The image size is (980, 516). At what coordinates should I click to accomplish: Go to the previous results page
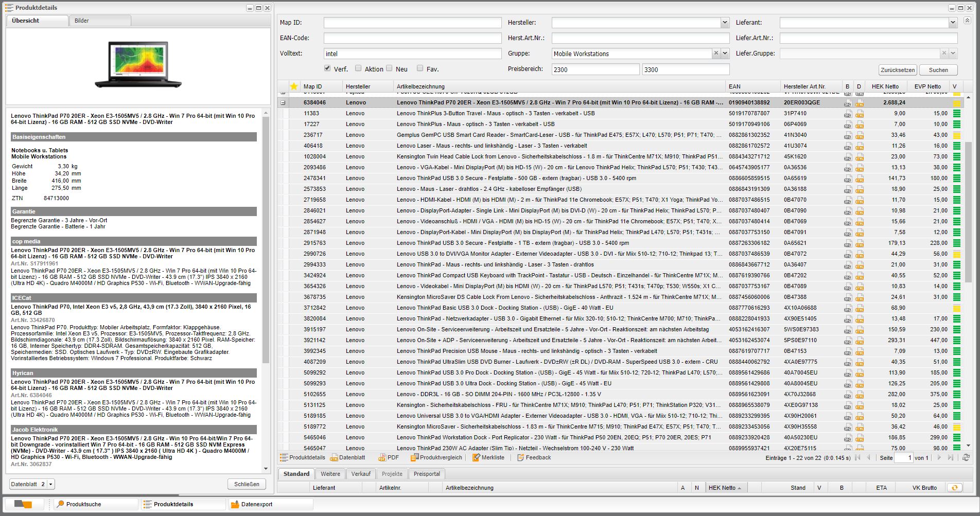[x=869, y=457]
